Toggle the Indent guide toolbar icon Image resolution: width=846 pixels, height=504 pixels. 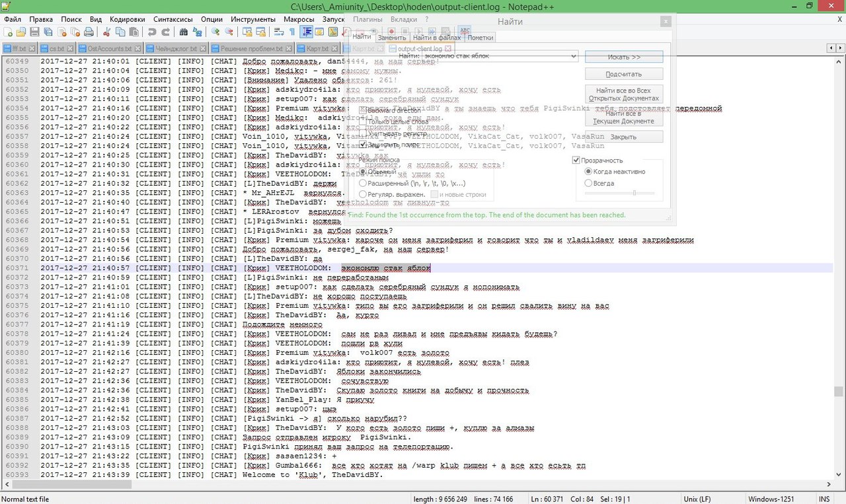click(306, 32)
